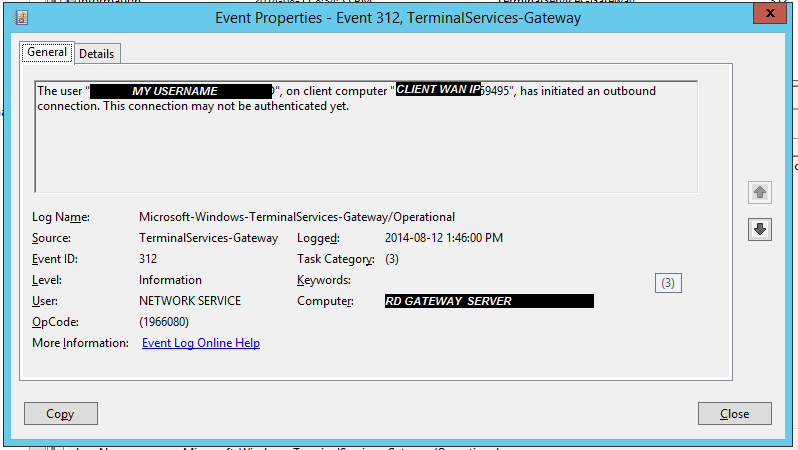Click the Log Name label
The image size is (798, 450).
tap(61, 217)
